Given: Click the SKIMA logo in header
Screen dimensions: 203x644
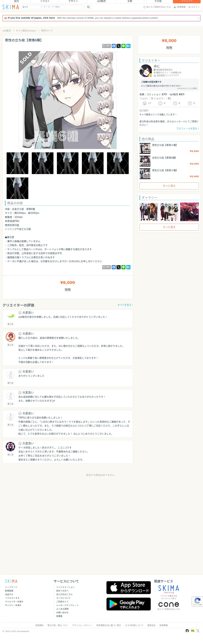Looking at the screenshot, I should [x=10, y=7].
